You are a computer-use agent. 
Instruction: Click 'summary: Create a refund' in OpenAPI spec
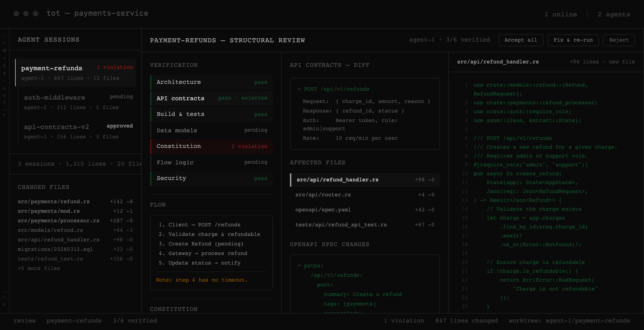pos(363,294)
